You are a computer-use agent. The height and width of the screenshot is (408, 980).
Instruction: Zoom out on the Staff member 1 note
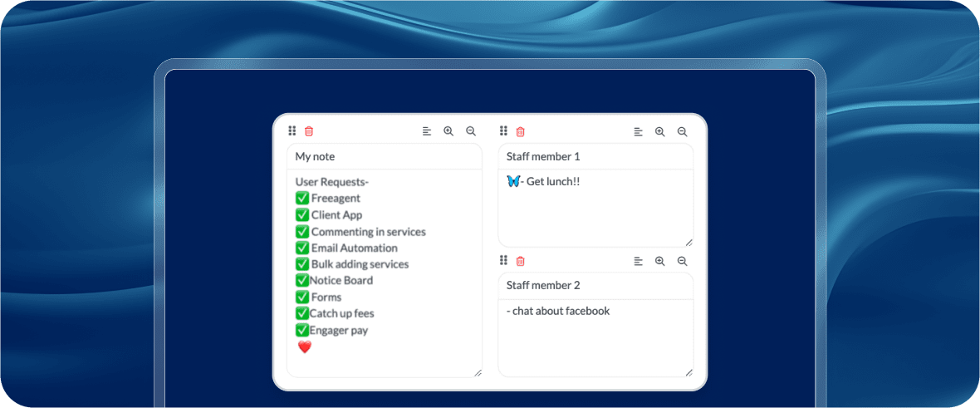[x=683, y=131]
